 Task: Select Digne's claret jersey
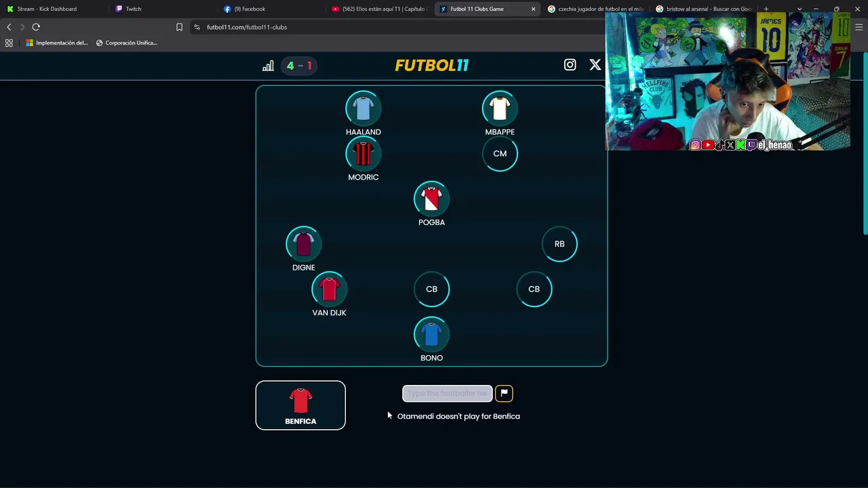click(x=304, y=244)
